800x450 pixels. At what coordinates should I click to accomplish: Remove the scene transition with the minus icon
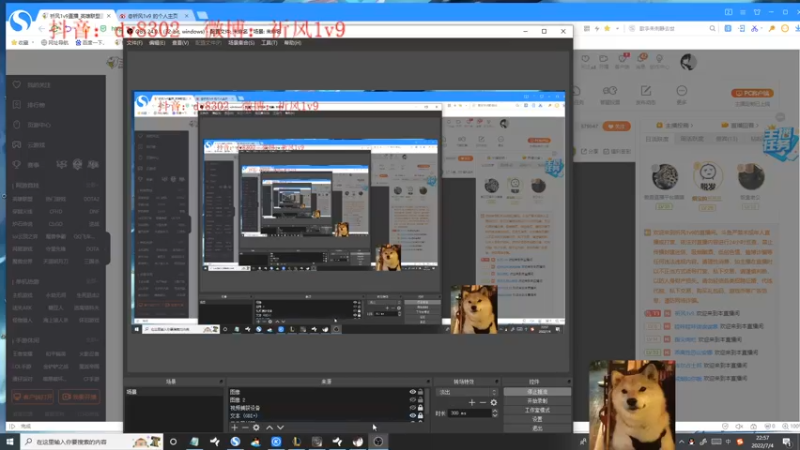point(483,403)
